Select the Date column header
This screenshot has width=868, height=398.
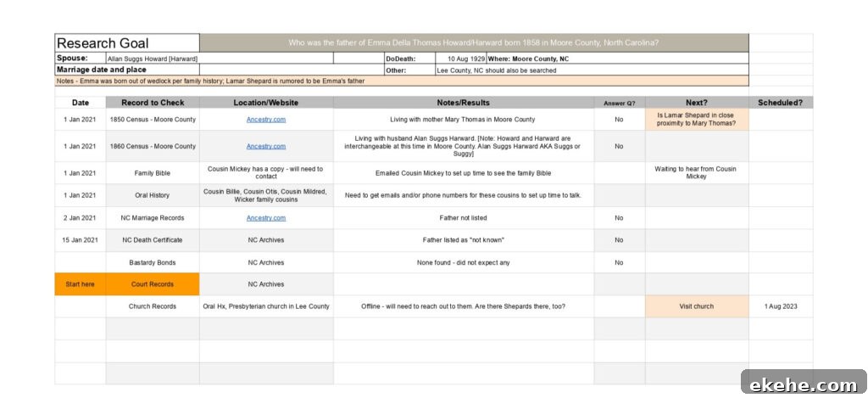tap(81, 103)
